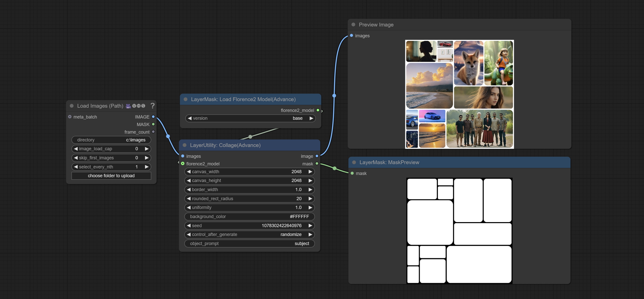Viewport: 644px width, 299px height.
Task: Click the mask output connector on Collage node
Action: point(317,164)
